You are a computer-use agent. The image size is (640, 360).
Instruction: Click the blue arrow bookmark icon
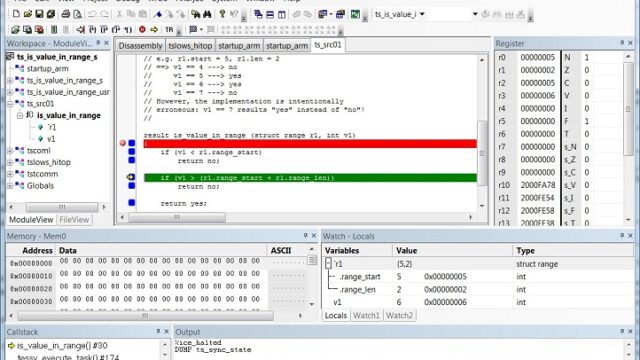click(x=158, y=14)
